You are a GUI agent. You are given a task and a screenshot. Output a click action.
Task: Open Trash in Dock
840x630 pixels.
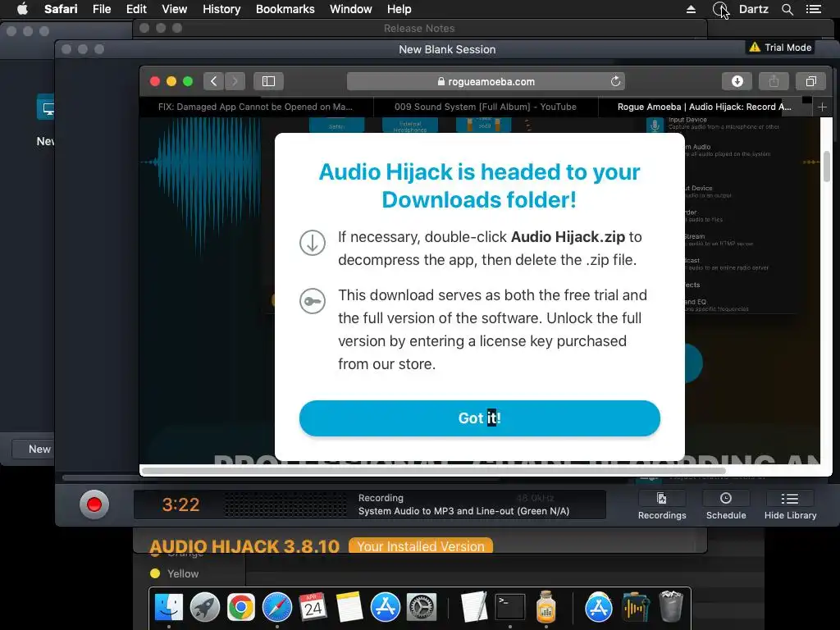[671, 606]
